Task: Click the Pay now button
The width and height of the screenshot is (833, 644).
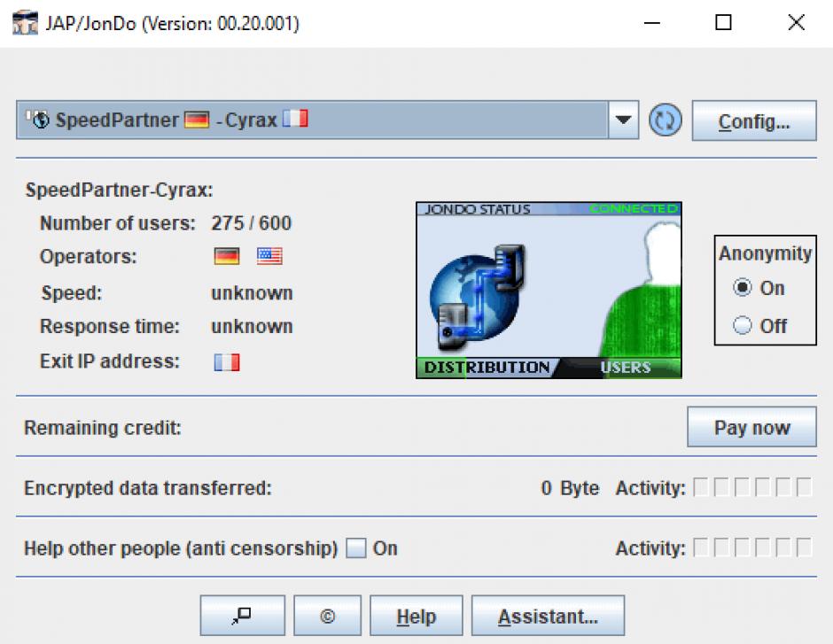Action: [751, 427]
